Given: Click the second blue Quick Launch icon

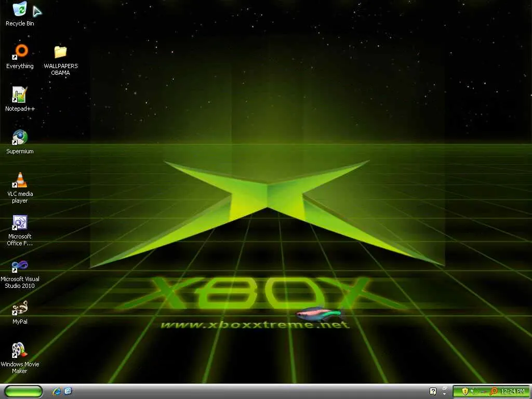Looking at the screenshot, I should point(68,391).
